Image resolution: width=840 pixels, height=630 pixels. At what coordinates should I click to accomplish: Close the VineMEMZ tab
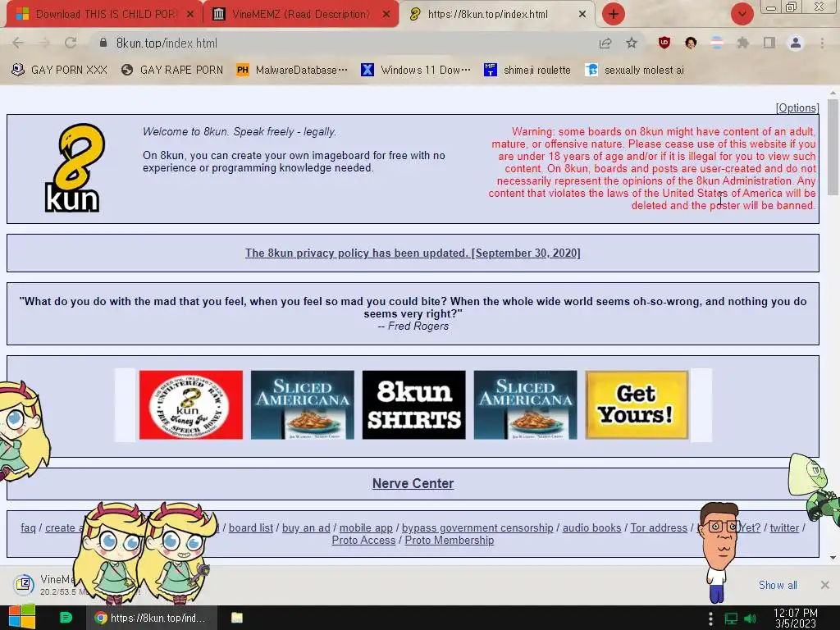(386, 14)
